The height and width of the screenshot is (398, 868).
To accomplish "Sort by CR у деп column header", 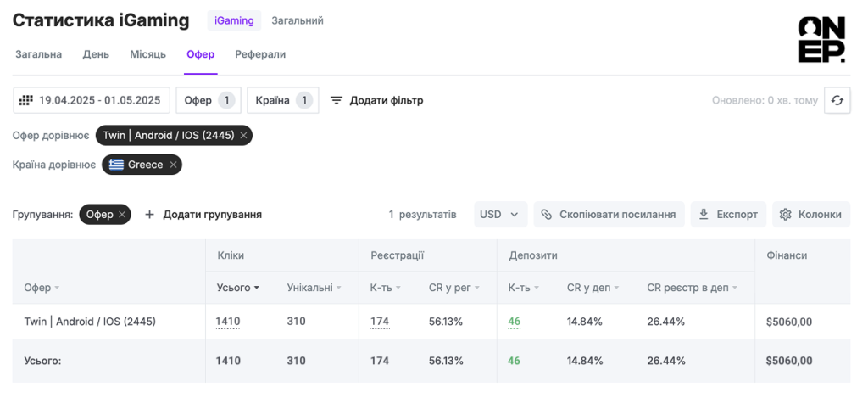I will pyautogui.click(x=593, y=287).
